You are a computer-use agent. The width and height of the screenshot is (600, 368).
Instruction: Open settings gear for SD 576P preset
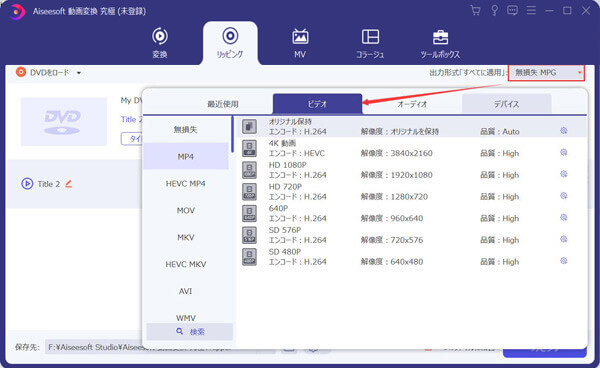click(x=564, y=239)
